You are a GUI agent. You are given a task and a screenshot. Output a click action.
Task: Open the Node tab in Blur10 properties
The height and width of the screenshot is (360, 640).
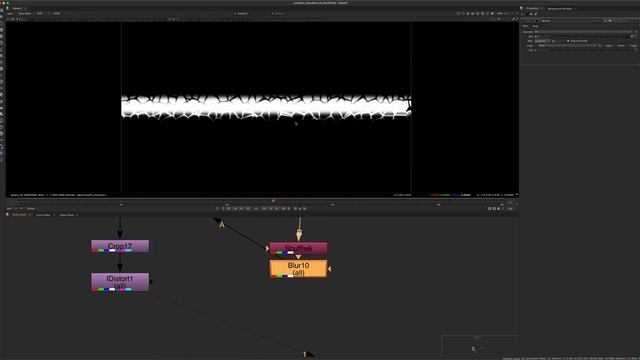535,26
